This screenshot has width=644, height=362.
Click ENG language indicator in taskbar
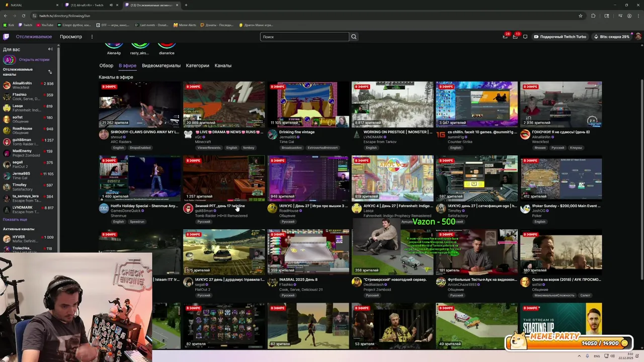point(597,356)
